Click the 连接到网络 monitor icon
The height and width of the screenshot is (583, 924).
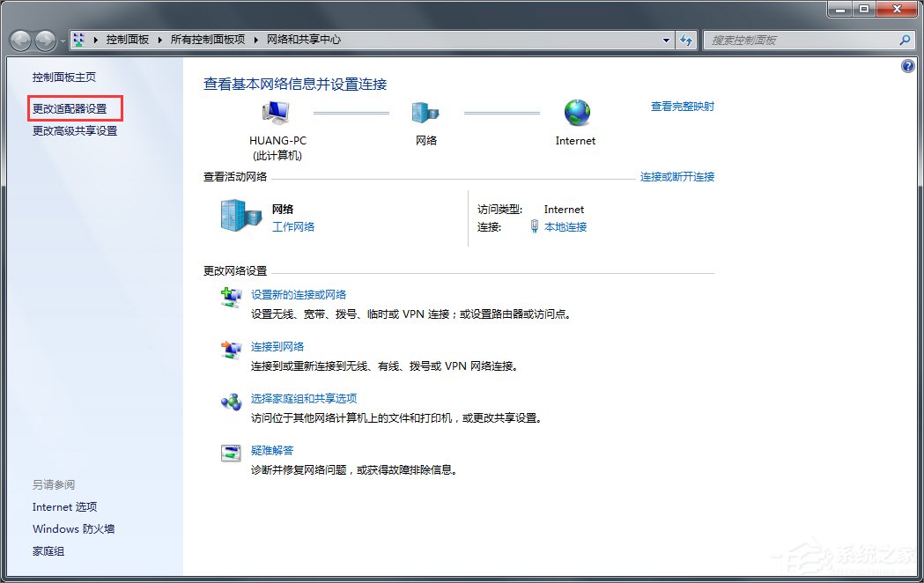tap(231, 350)
